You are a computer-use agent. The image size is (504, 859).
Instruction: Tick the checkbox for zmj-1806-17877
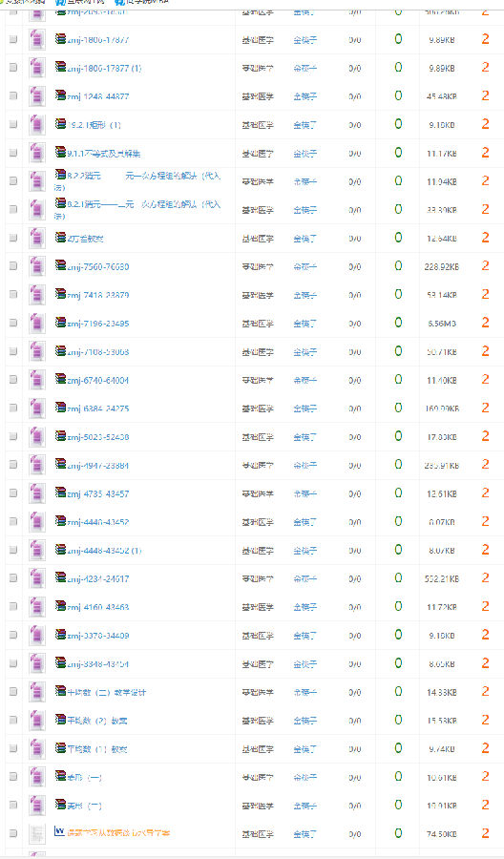coord(13,39)
